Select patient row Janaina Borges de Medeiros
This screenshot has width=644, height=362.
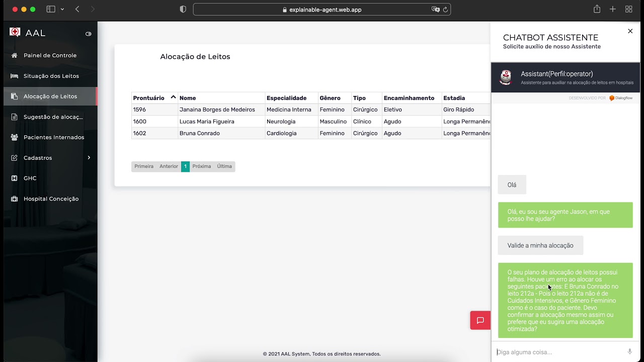[x=310, y=110]
